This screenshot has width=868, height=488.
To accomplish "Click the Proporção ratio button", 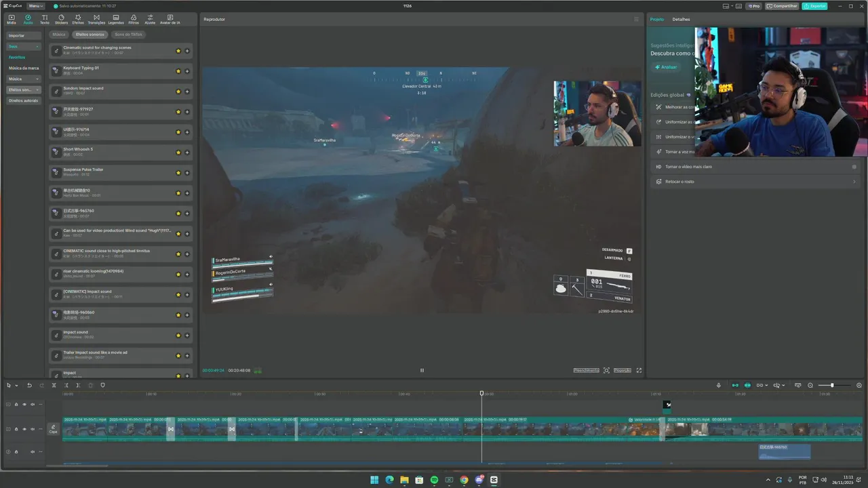I will 623,370.
